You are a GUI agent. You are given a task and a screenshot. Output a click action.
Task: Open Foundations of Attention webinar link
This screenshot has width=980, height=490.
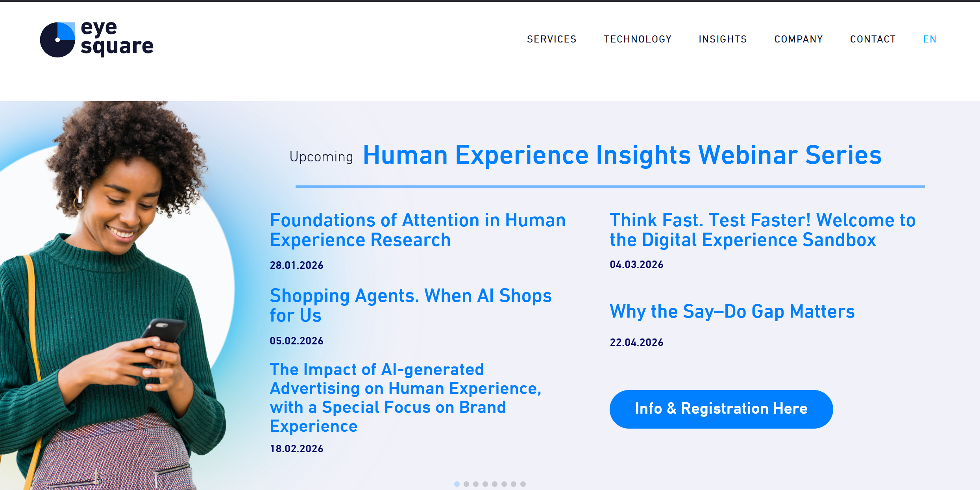[x=417, y=230]
